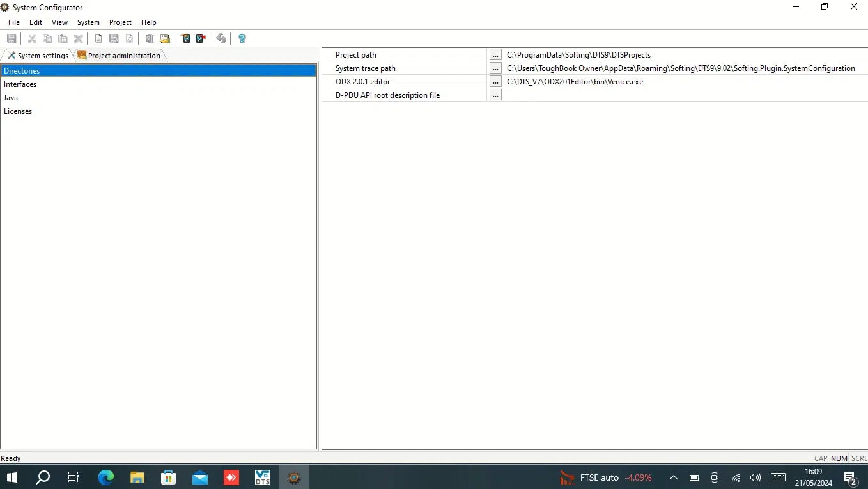Browse for D-PDU API root description file
Screen dimensions: 868x489
click(495, 95)
